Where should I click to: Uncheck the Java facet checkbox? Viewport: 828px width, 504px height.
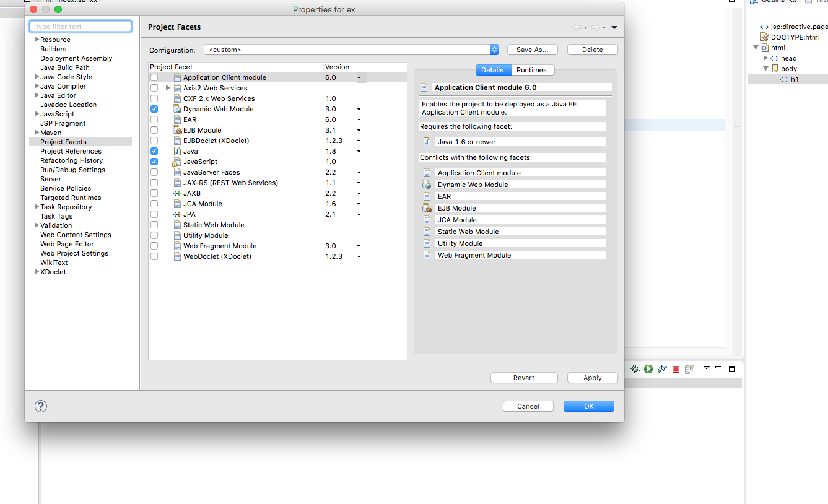pos(154,151)
